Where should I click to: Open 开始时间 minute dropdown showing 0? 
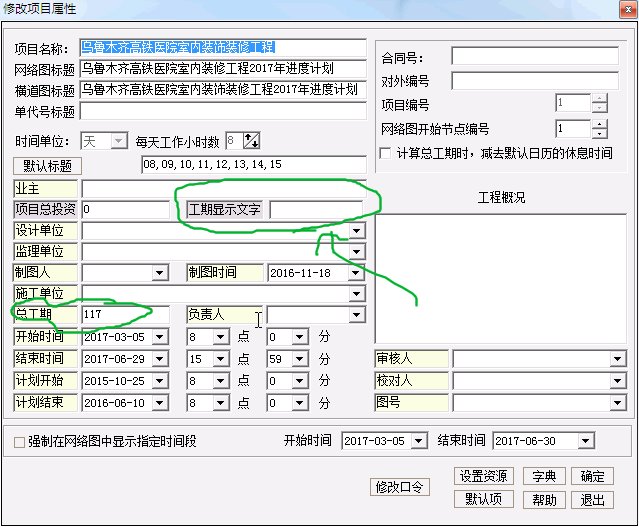(300, 337)
